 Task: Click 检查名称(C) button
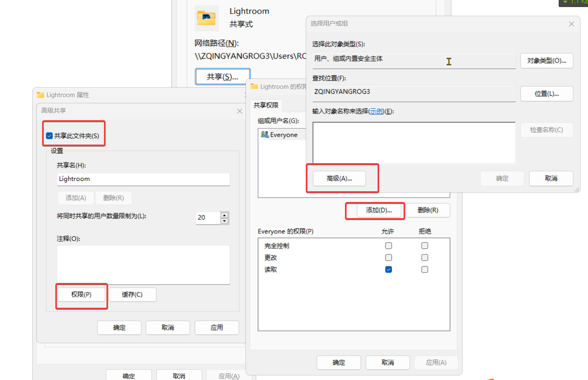point(547,130)
